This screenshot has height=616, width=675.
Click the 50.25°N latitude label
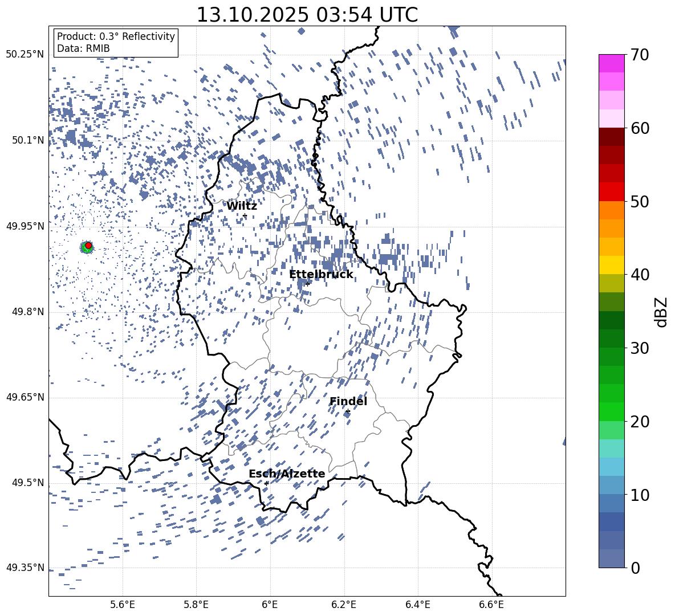tap(25, 54)
